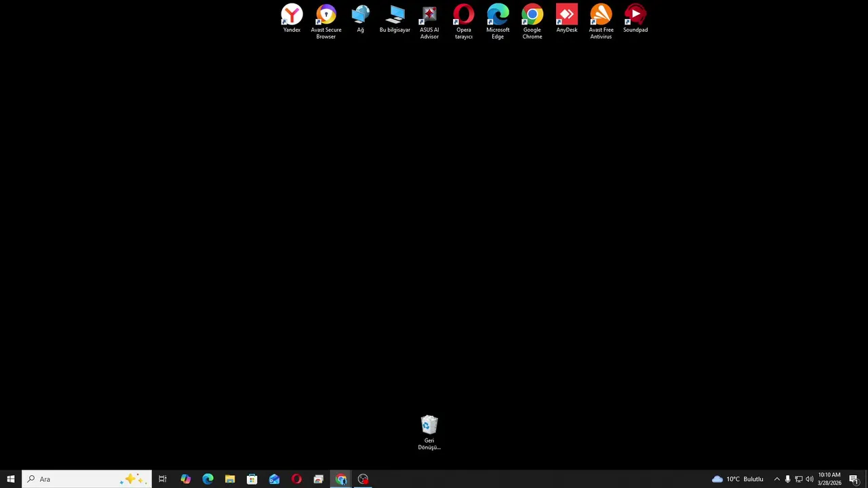This screenshot has height=488, width=868.
Task: Select the Microsoft Edge desktop shortcut
Action: [498, 22]
